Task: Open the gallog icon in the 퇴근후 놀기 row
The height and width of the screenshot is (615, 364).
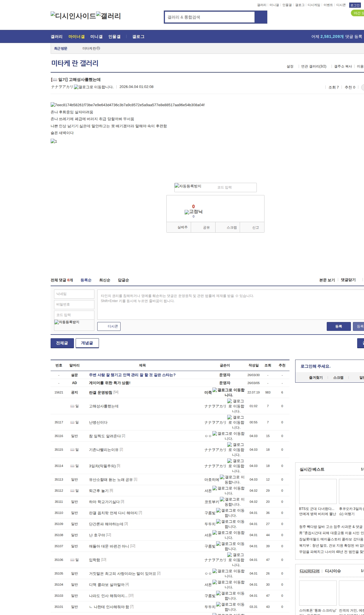Action: tap(228, 491)
